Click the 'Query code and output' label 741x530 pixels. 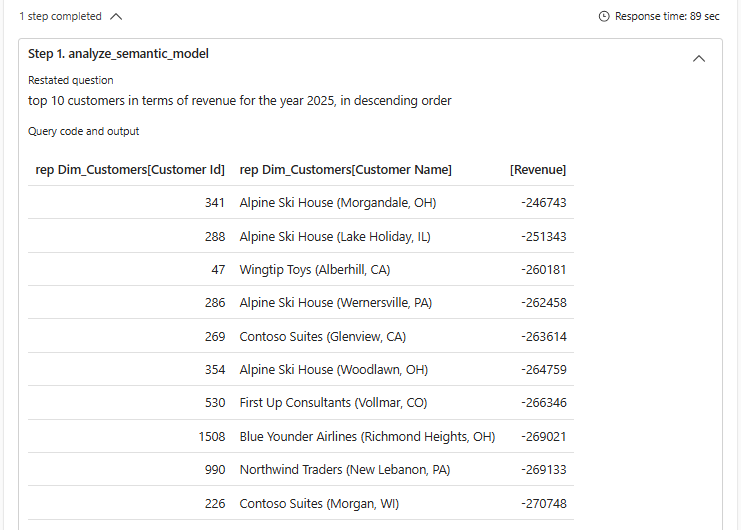[84, 131]
